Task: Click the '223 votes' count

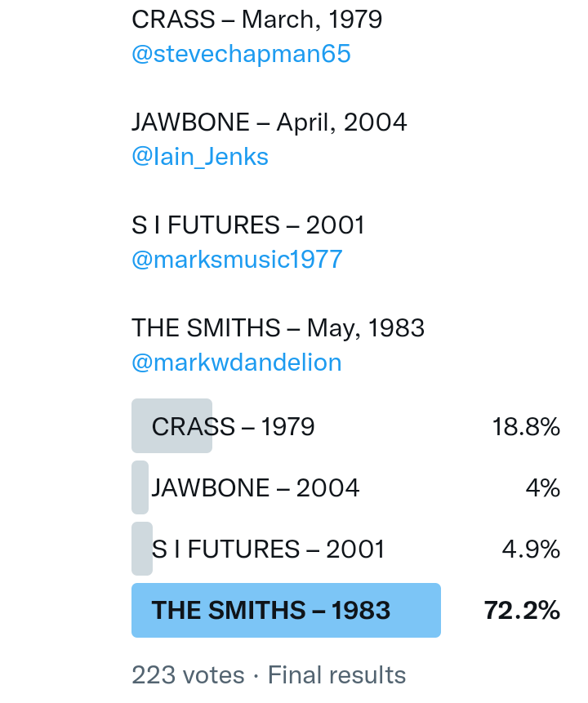Action: (188, 675)
